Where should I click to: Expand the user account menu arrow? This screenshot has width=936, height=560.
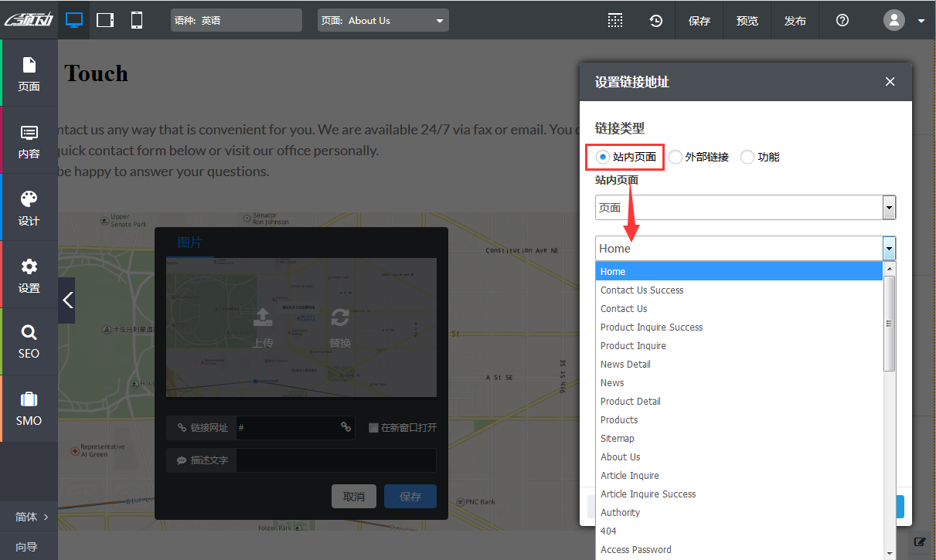[921, 22]
